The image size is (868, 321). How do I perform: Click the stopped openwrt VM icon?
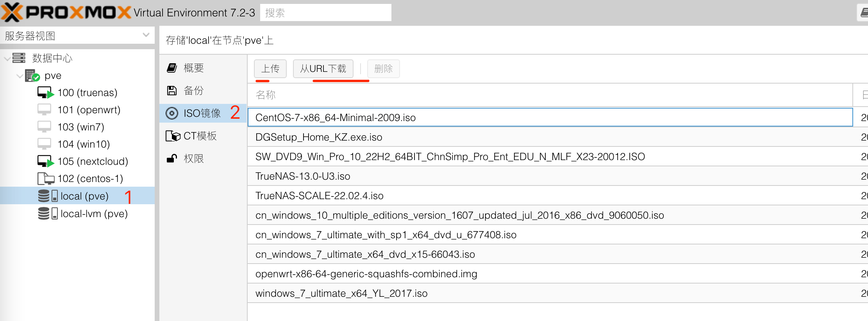click(x=44, y=110)
